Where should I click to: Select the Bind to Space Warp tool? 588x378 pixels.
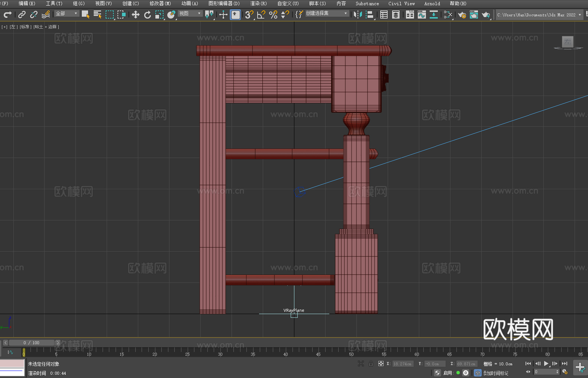(46, 14)
